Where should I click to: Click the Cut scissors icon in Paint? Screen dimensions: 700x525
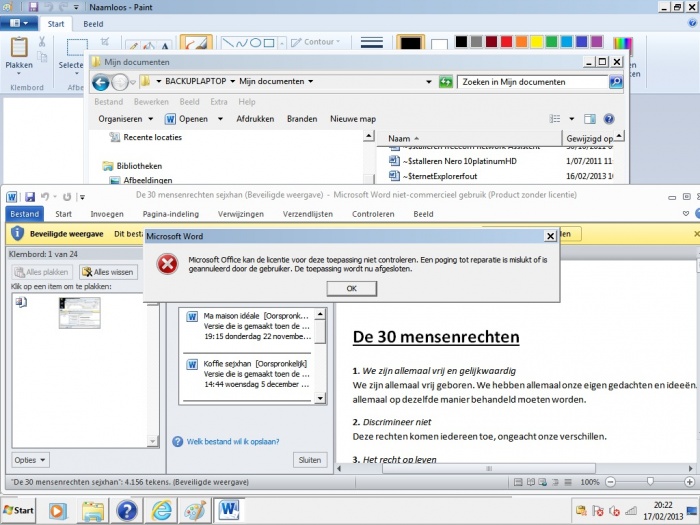coord(42,42)
